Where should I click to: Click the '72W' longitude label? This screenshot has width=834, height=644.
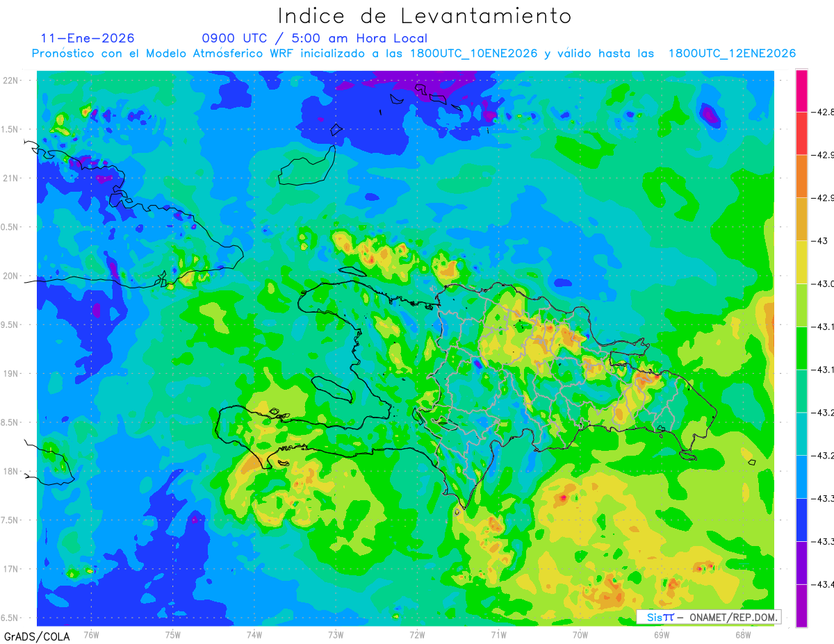click(417, 634)
